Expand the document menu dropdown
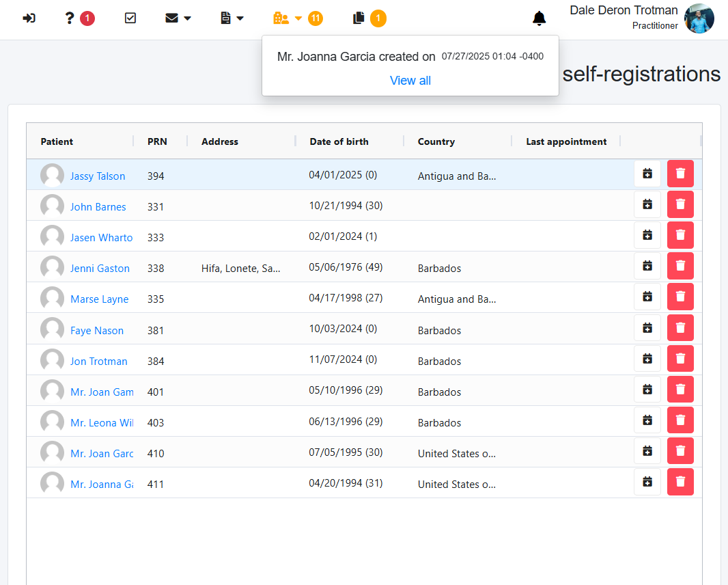The image size is (728, 585). pyautogui.click(x=232, y=18)
